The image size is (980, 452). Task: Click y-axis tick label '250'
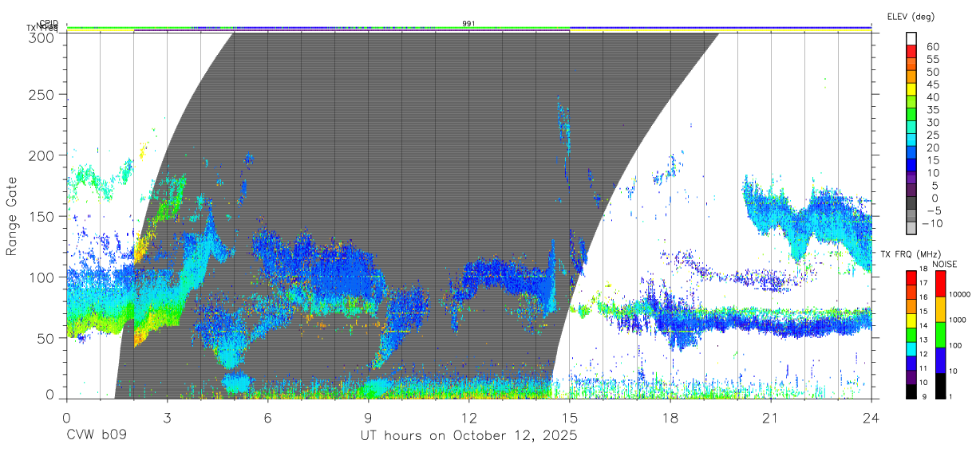pyautogui.click(x=42, y=95)
